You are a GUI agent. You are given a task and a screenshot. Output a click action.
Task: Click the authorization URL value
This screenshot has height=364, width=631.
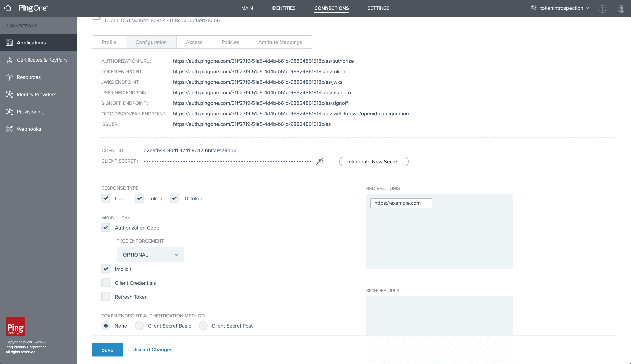(x=263, y=61)
